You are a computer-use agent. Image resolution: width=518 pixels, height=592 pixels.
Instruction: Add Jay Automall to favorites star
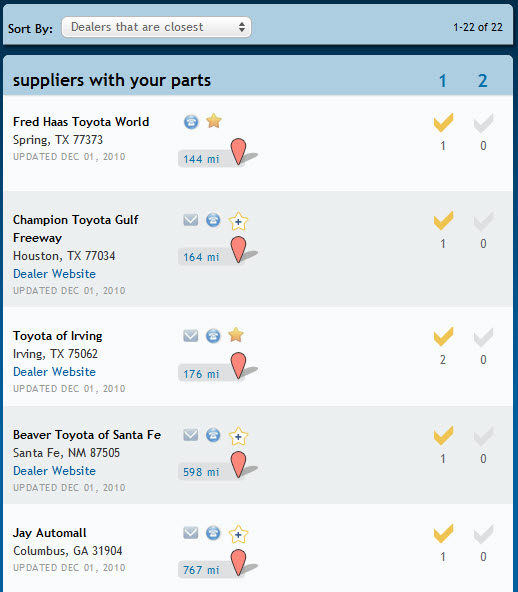(x=238, y=534)
